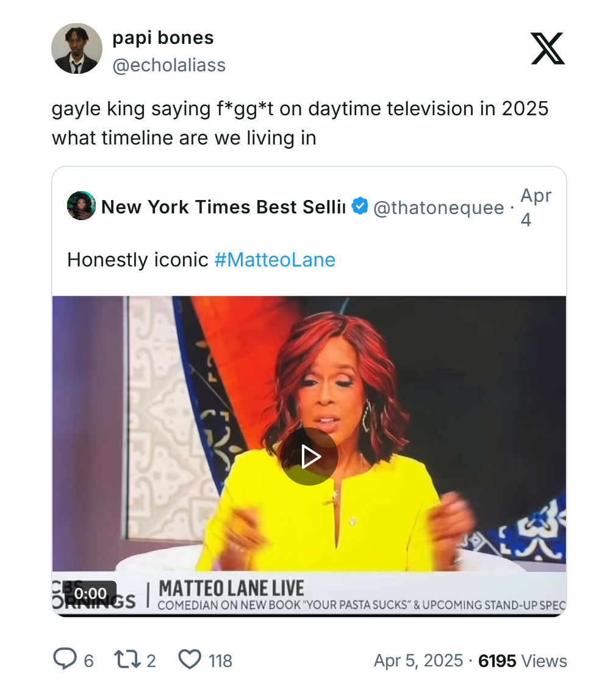Open the @echolaliass handle
616x692 pixels.
(169, 65)
